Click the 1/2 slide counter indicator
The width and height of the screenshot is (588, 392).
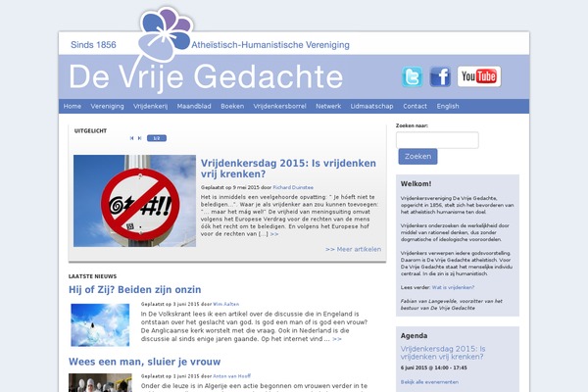click(x=157, y=138)
